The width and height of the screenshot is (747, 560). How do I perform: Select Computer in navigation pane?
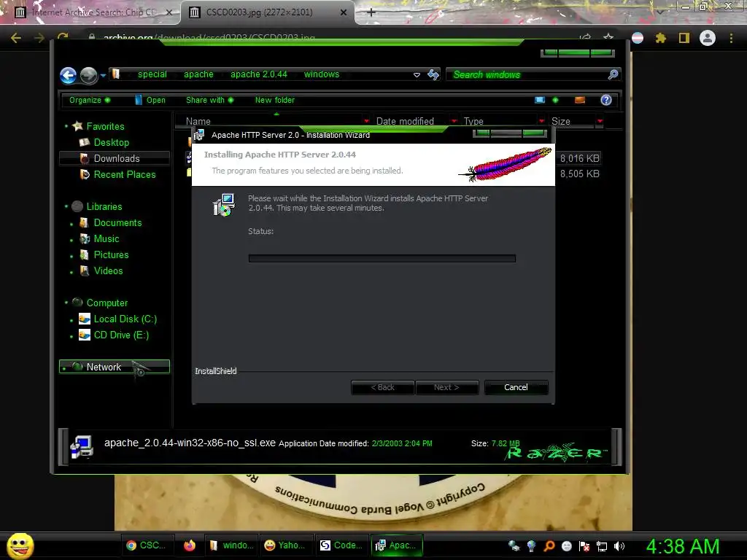coord(107,303)
